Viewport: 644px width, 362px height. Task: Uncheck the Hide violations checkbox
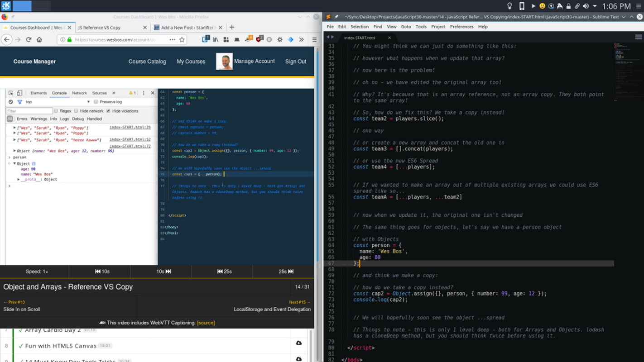[x=108, y=111]
